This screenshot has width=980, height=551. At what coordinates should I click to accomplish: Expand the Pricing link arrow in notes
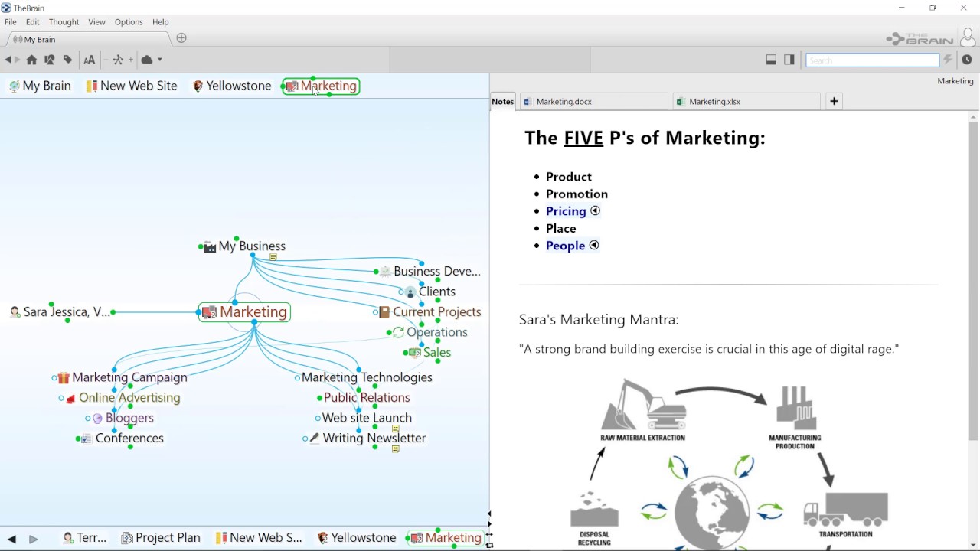[595, 211]
